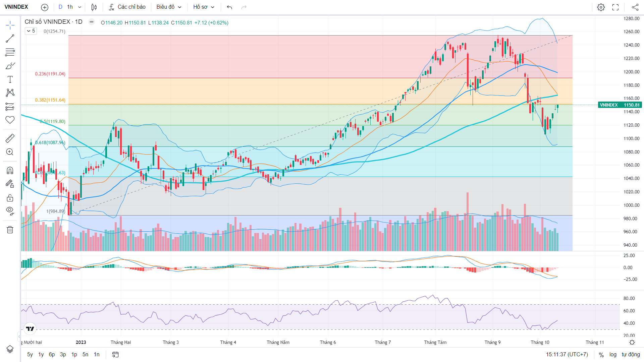Click the VNINDEX symbol search field
The height and width of the screenshot is (362, 644).
[16, 7]
